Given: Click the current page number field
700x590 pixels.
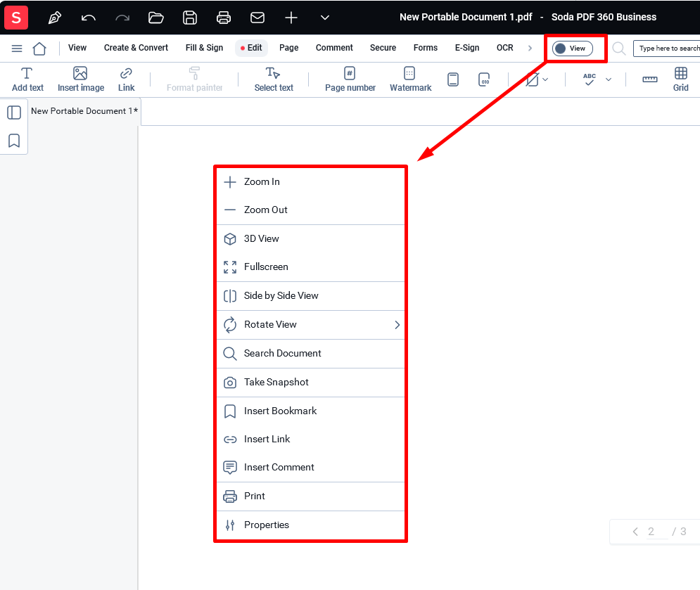Looking at the screenshot, I should click(657, 532).
